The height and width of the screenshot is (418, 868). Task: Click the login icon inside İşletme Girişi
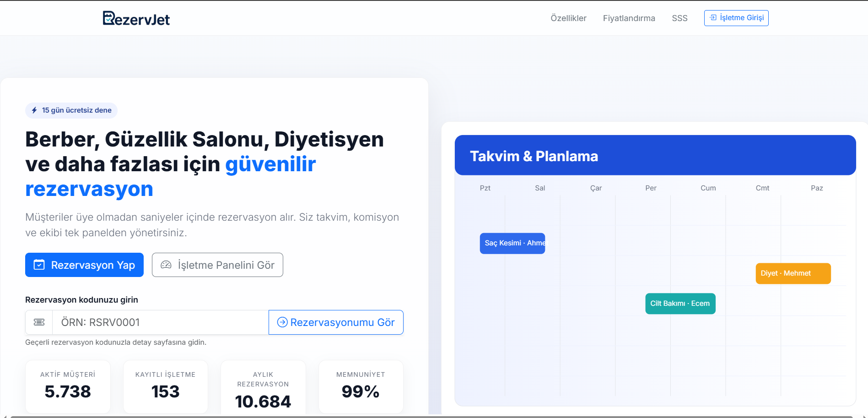[713, 17]
